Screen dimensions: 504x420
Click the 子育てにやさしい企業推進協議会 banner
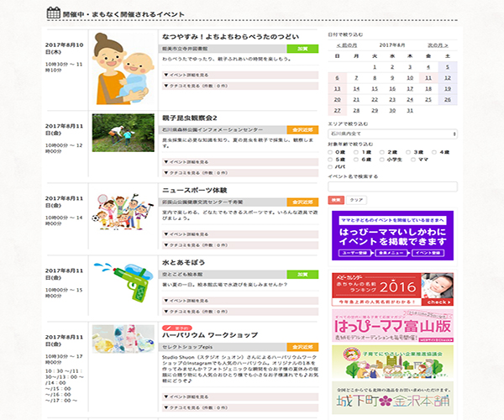pyautogui.click(x=392, y=361)
